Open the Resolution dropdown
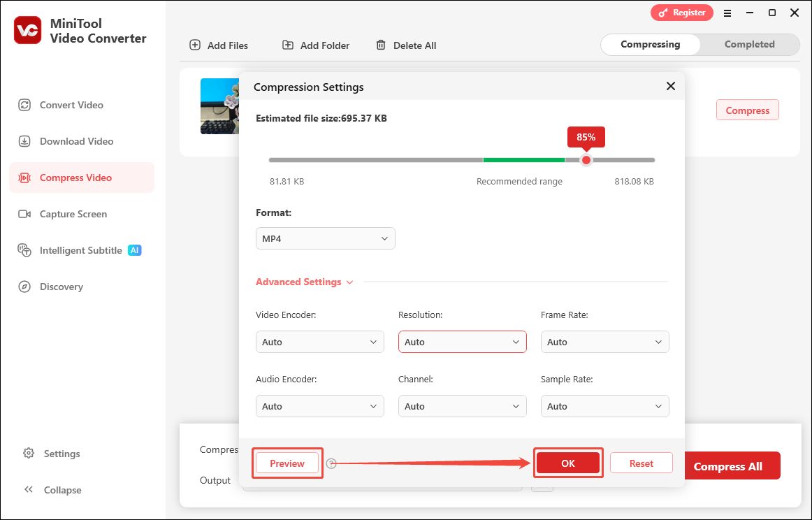 tap(462, 342)
